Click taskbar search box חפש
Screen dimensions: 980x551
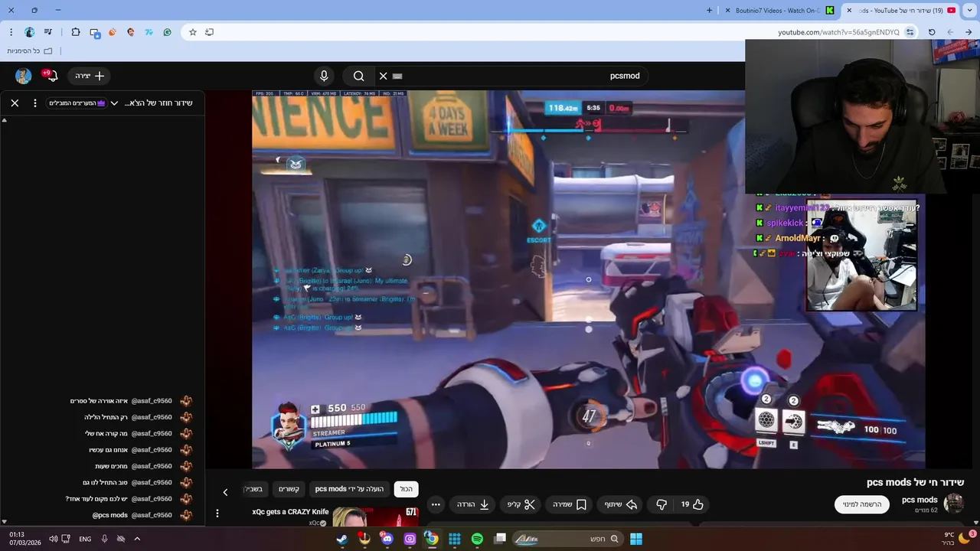[567, 539]
